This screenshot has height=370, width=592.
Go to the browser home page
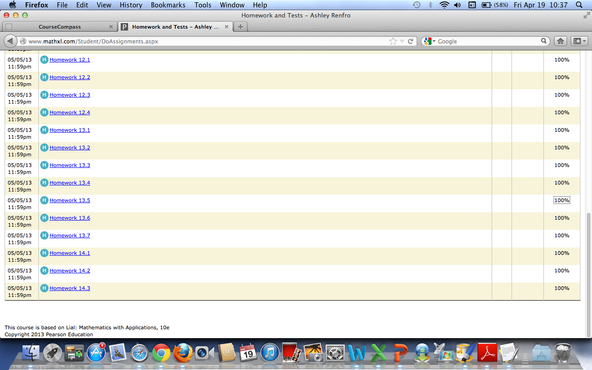point(560,41)
